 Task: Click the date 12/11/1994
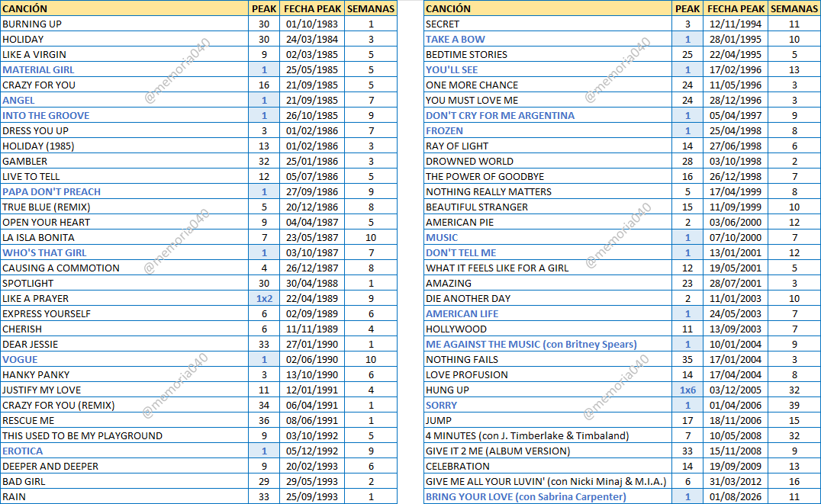(736, 24)
